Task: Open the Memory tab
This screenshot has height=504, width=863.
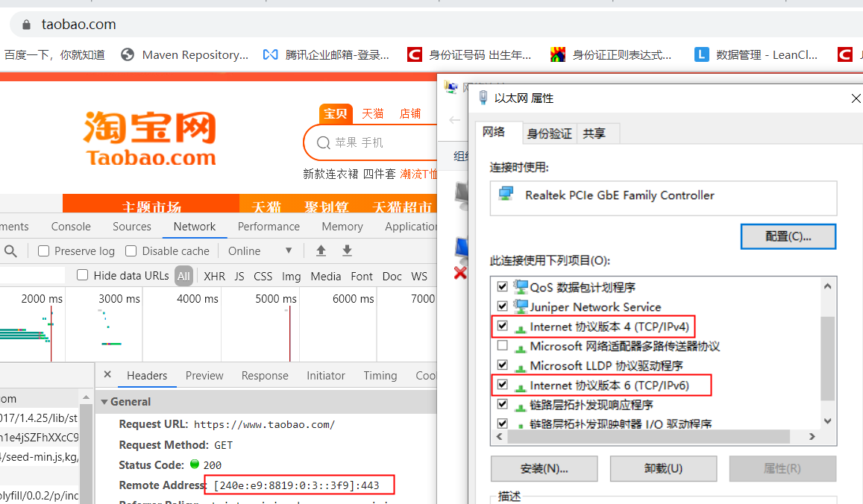Action: coord(342,227)
